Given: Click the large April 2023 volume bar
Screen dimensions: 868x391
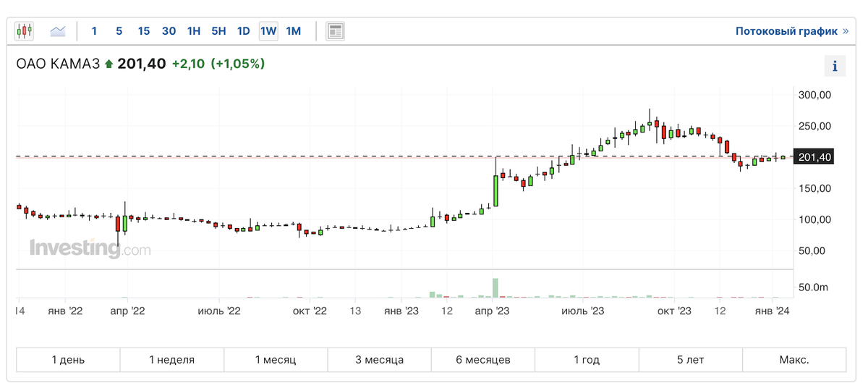Looking at the screenshot, I should click(496, 288).
